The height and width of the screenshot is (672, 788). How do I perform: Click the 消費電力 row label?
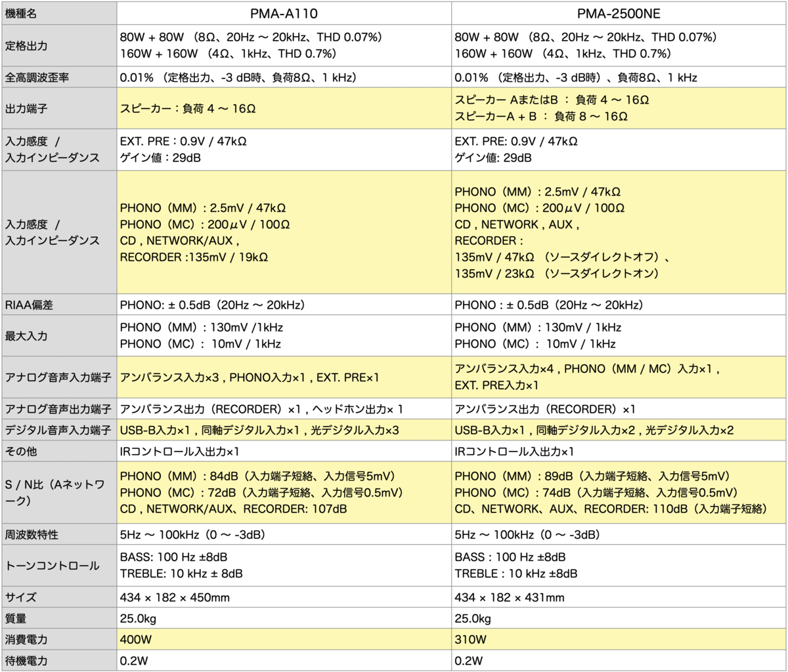(59, 639)
